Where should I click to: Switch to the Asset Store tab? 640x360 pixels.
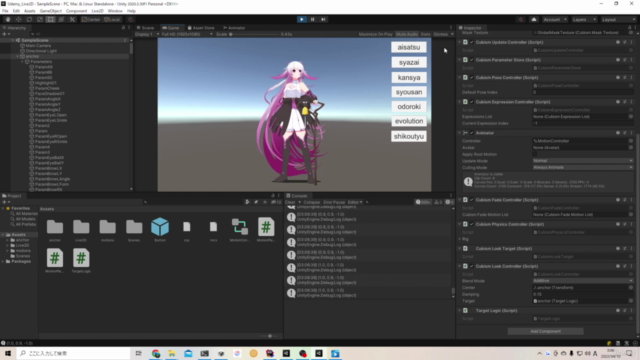pos(201,28)
